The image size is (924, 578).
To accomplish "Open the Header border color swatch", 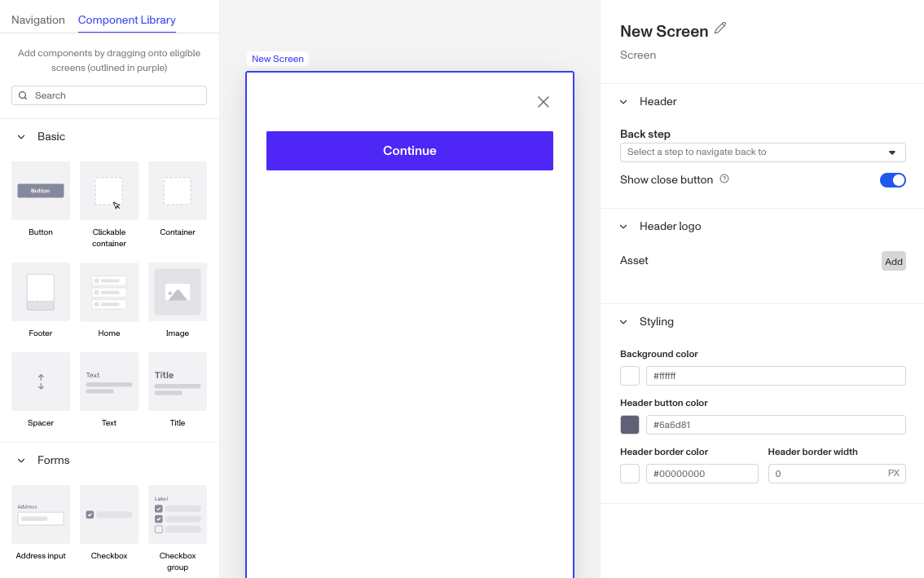I will pyautogui.click(x=629, y=474).
